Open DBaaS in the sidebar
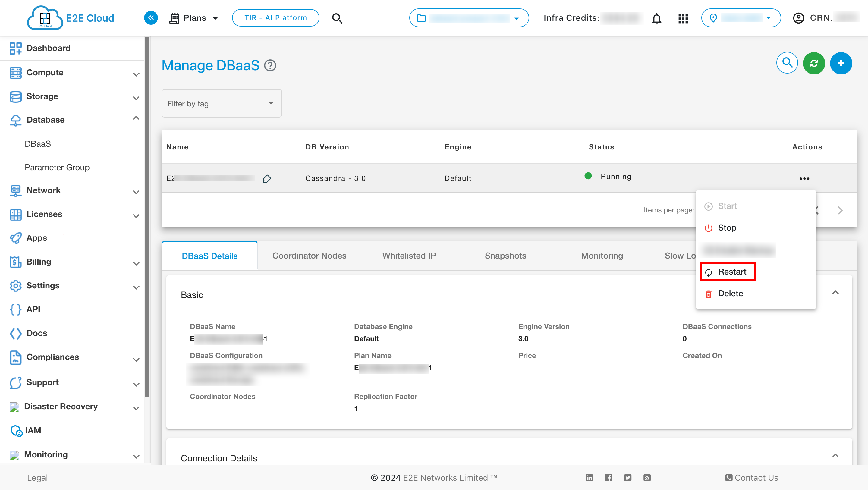 click(x=38, y=144)
